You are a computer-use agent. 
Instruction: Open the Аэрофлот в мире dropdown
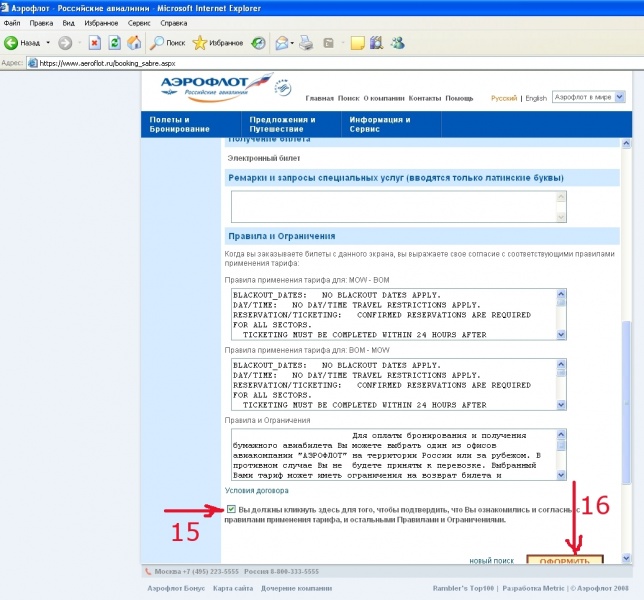coord(589,98)
